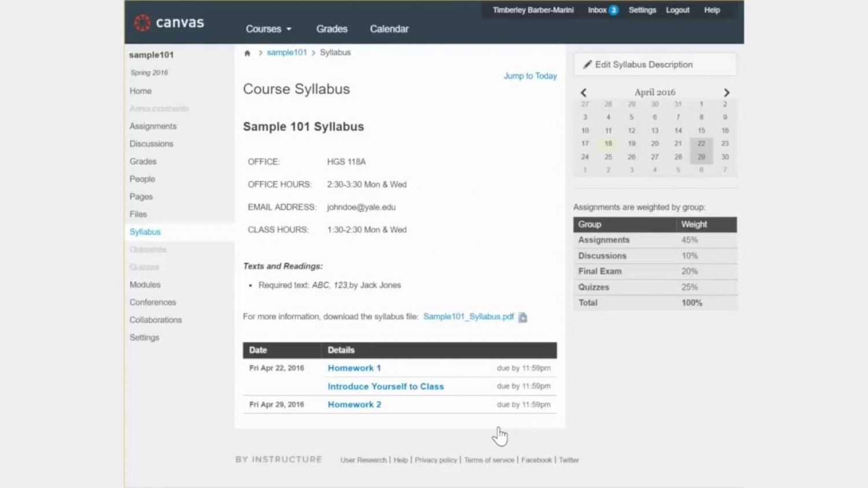Screen dimensions: 868x488
Task: Click the Discussions 10% weight row
Action: click(x=655, y=256)
